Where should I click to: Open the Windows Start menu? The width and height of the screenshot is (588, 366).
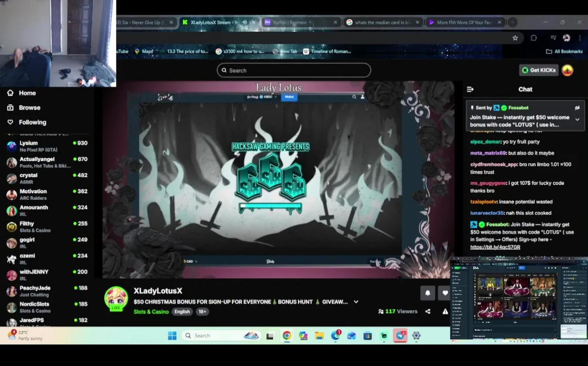point(172,335)
